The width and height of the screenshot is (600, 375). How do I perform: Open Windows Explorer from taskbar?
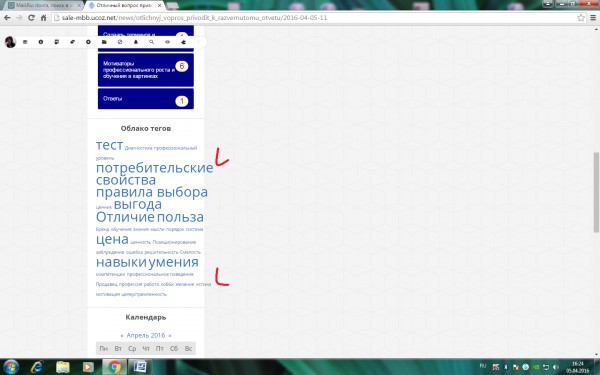pyautogui.click(x=62, y=367)
